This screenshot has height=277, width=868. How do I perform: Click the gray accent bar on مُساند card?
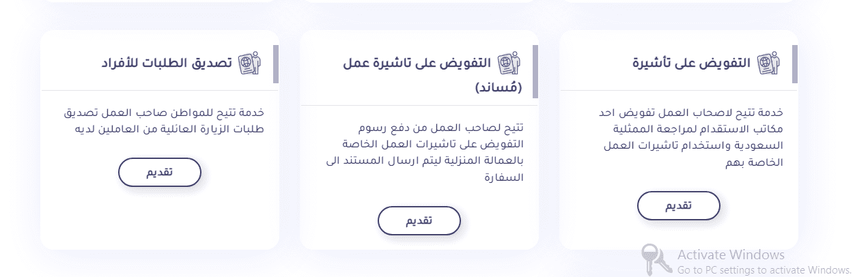535,72
